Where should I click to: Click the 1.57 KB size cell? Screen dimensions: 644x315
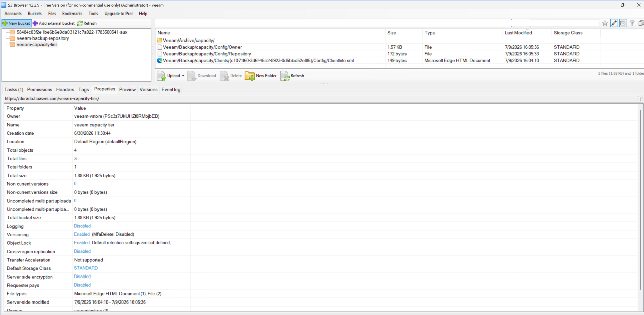click(395, 47)
